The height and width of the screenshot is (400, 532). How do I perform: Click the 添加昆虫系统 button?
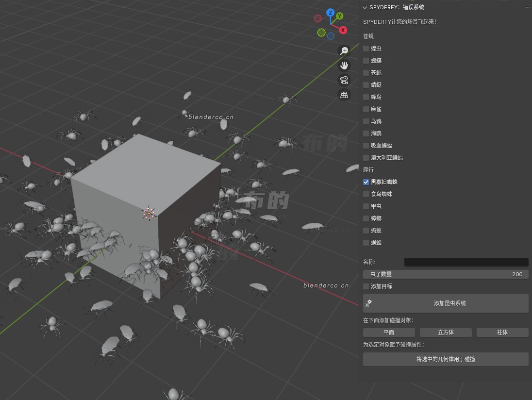(x=446, y=303)
